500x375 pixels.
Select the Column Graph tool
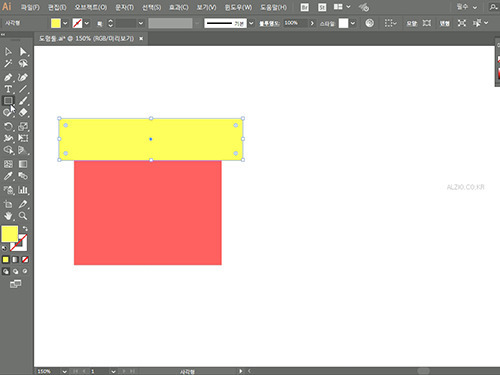(x=23, y=190)
